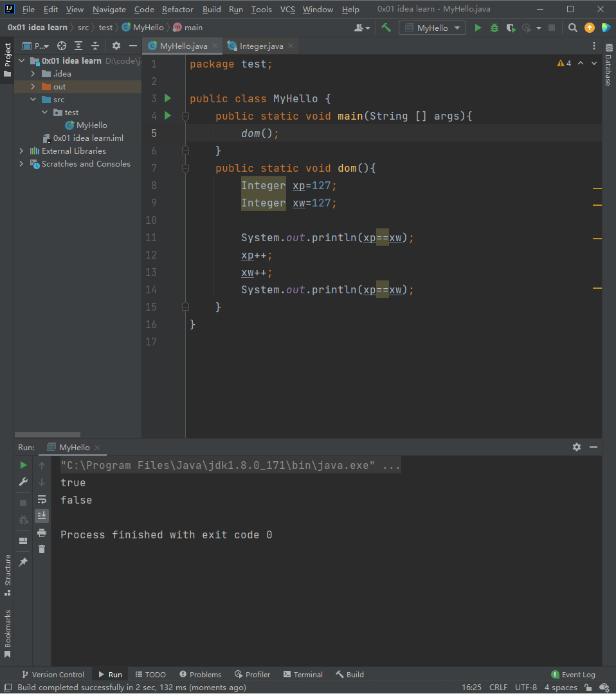The width and height of the screenshot is (616, 694).
Task: Go to previous highlighted problem arrow
Action: [x=581, y=63]
